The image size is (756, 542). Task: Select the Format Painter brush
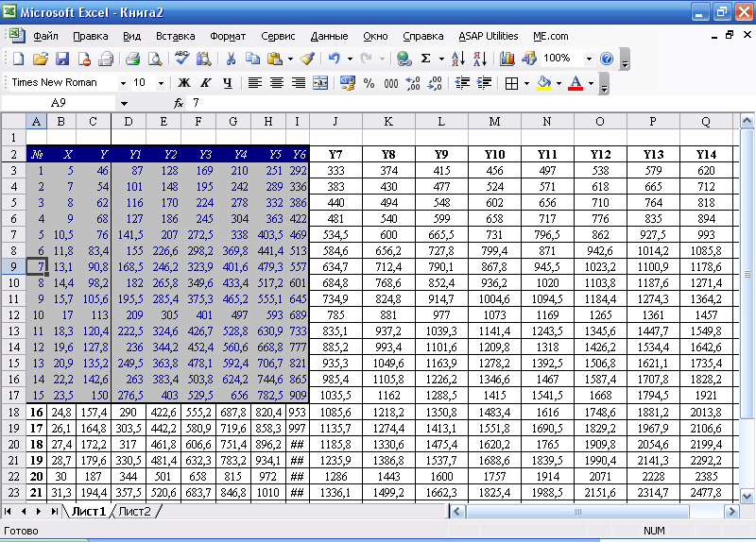tap(307, 59)
